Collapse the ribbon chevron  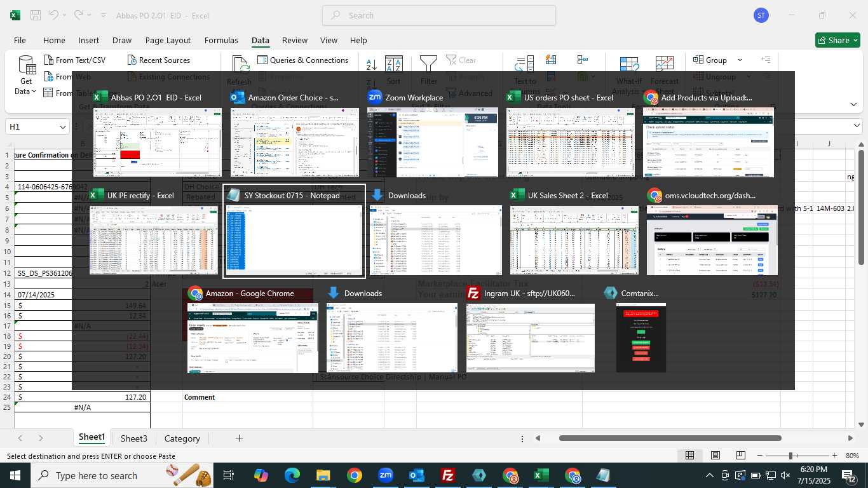pyautogui.click(x=853, y=104)
